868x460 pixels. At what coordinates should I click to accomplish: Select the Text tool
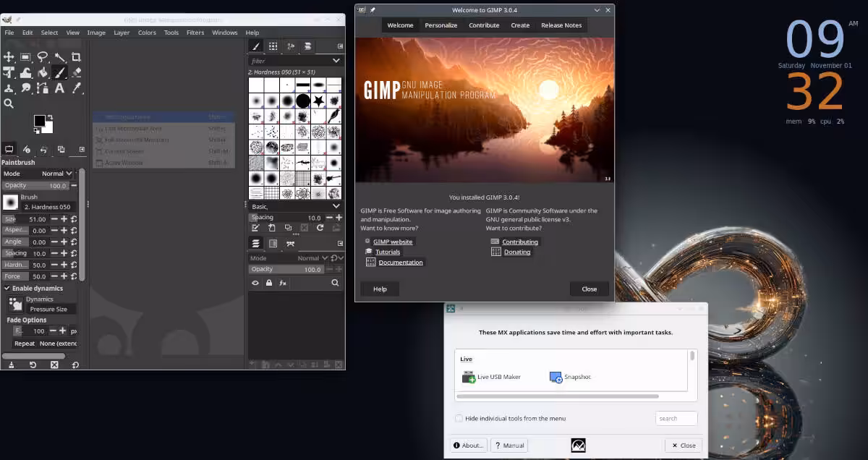click(59, 88)
